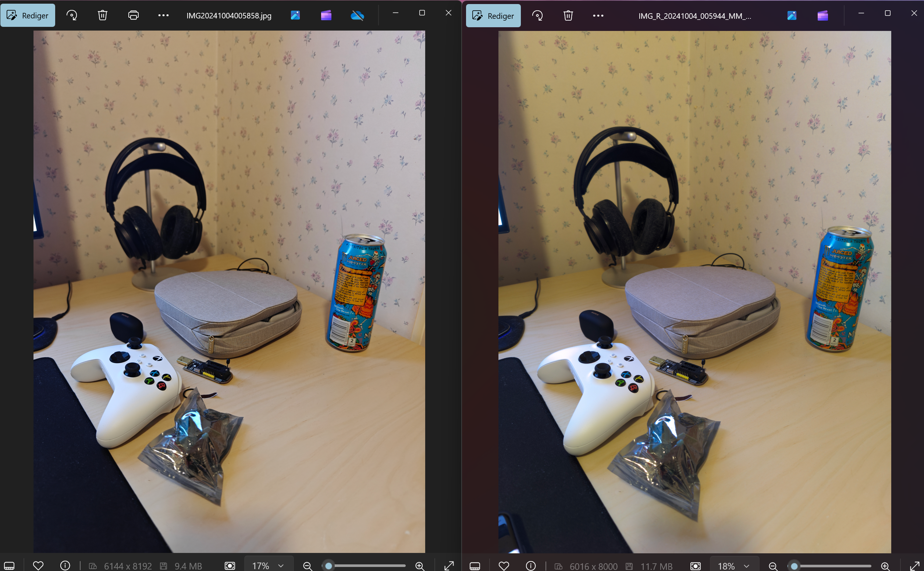Screen dimensions: 924x571
Task: Open the three-dots menu in left window
Action: pos(163,15)
